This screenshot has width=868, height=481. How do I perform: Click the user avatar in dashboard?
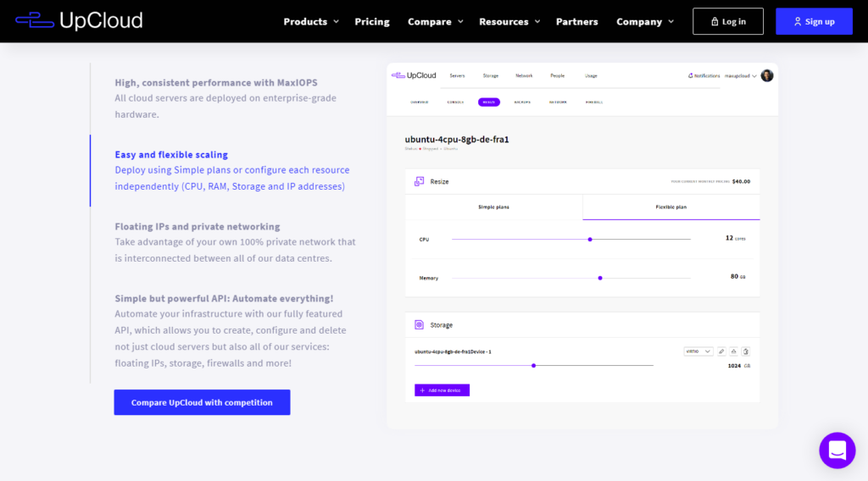tap(766, 75)
